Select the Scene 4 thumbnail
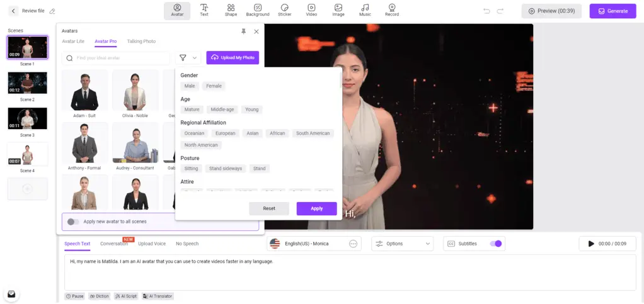Screen dimensions: 644x304 pos(28,154)
